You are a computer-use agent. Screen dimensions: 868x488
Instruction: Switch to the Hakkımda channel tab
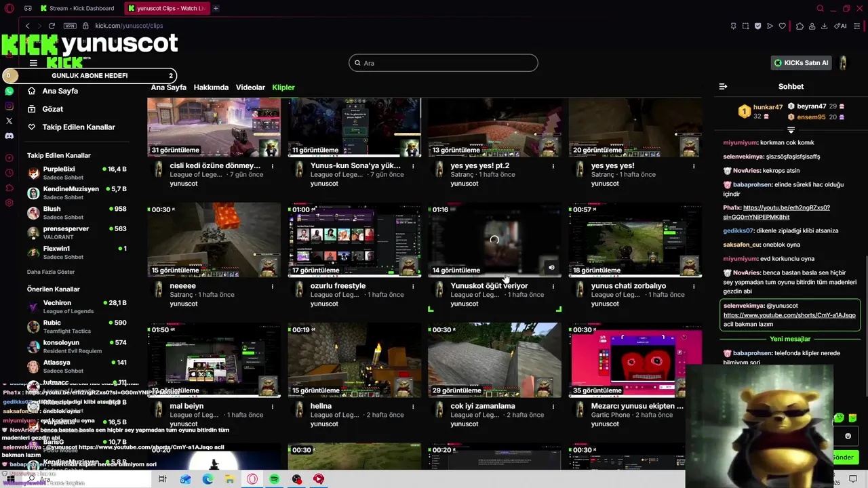pyautogui.click(x=211, y=87)
